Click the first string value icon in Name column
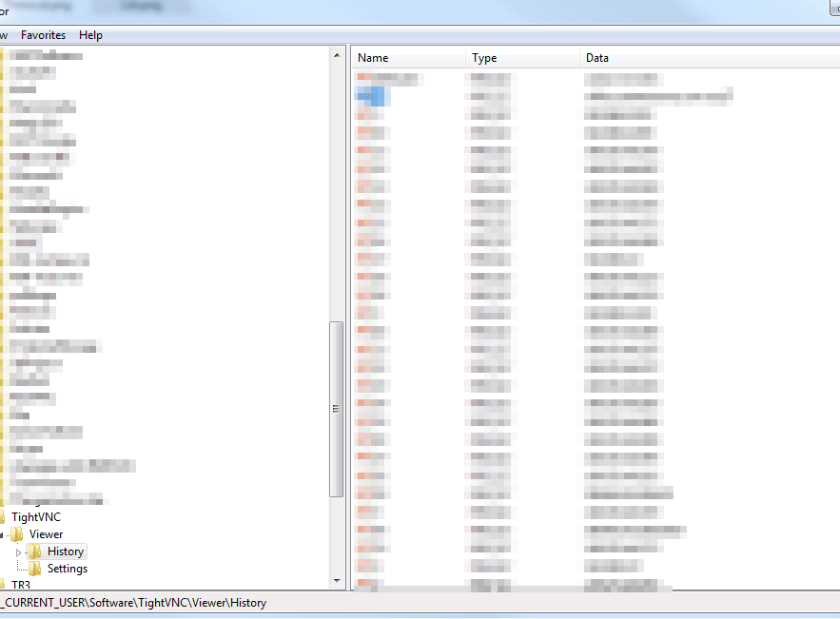840x619 pixels. [362, 77]
